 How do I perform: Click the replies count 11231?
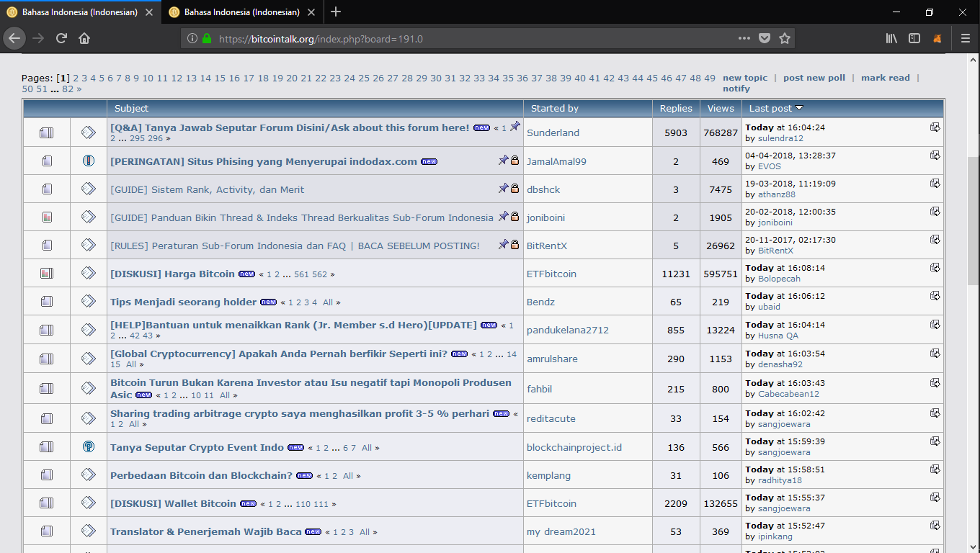coord(676,274)
